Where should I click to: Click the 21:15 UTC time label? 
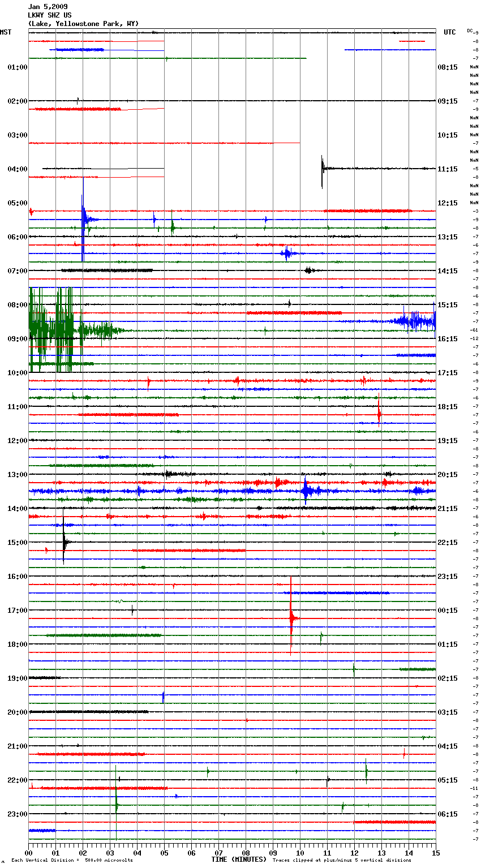(448, 509)
